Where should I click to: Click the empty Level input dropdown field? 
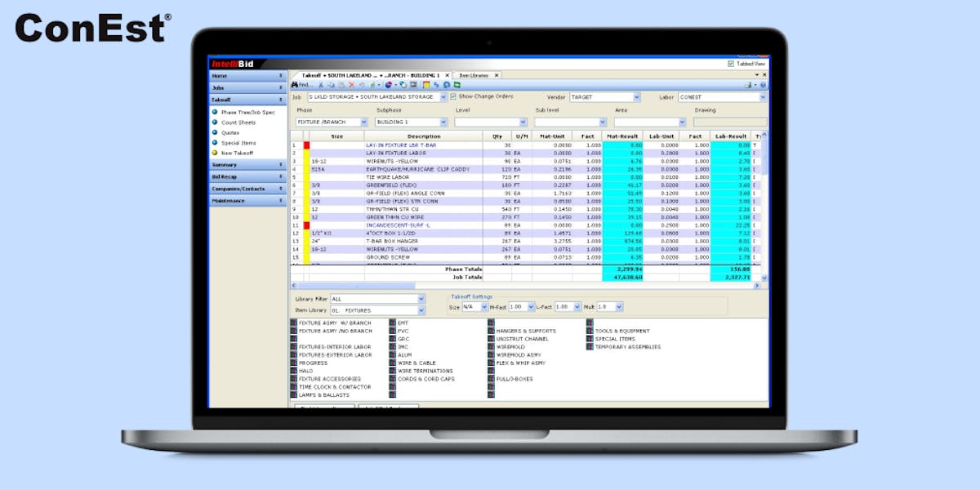click(491, 122)
